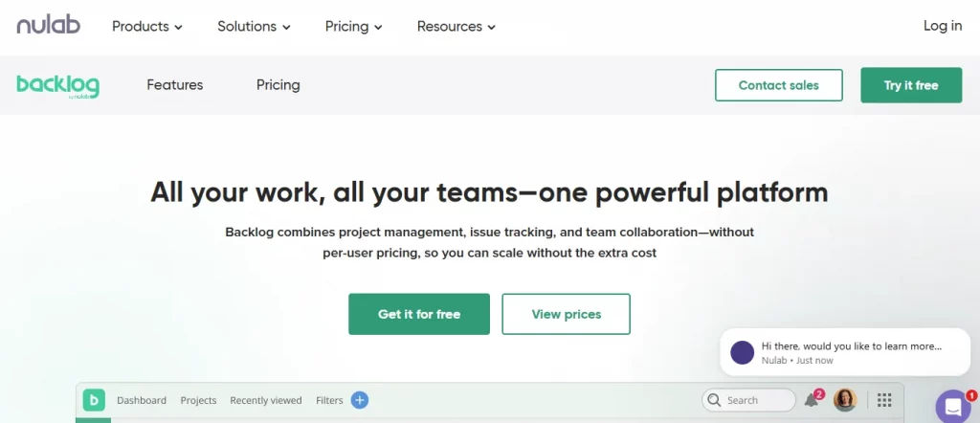
Task: Select Projects in the app preview
Action: click(199, 400)
